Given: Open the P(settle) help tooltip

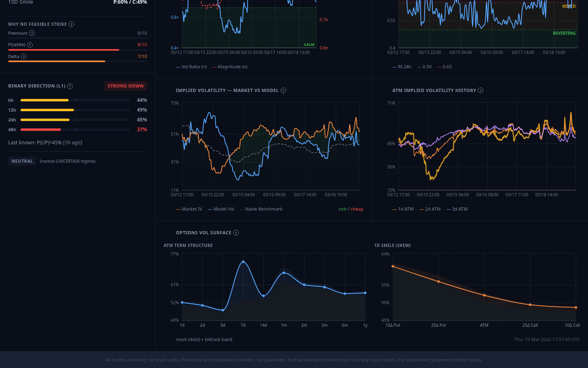Looking at the screenshot, I should 31,45.
